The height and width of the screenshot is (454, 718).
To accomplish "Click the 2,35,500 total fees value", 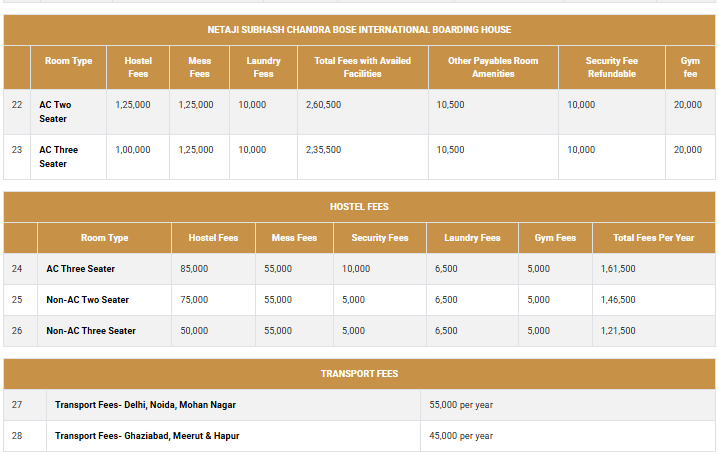I will pos(323,149).
